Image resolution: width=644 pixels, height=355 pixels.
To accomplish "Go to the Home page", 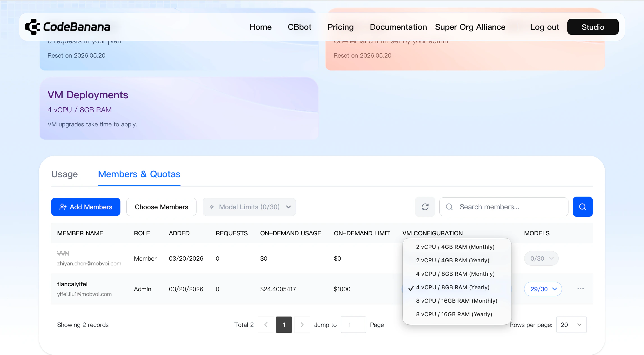I will pyautogui.click(x=261, y=27).
